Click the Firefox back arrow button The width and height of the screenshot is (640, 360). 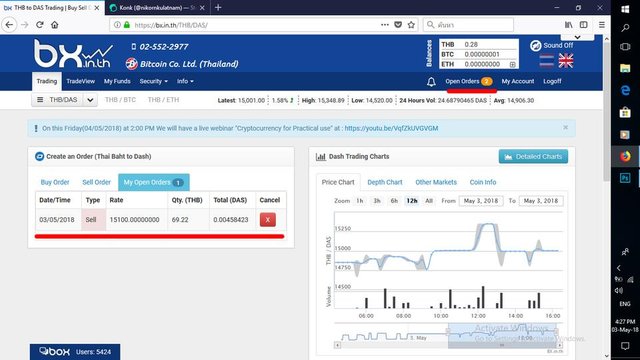pyautogui.click(x=9, y=25)
